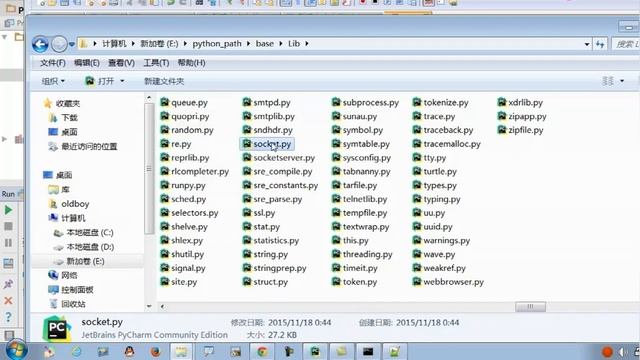Open the 文件(F) menu
640x360 pixels.
coord(53,63)
